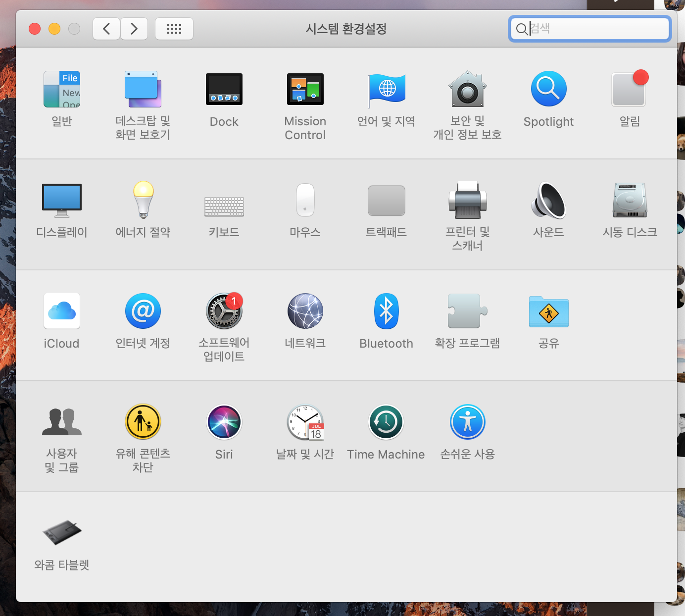Open 사용자 및 그룹 pane
The width and height of the screenshot is (685, 616).
pyautogui.click(x=62, y=422)
